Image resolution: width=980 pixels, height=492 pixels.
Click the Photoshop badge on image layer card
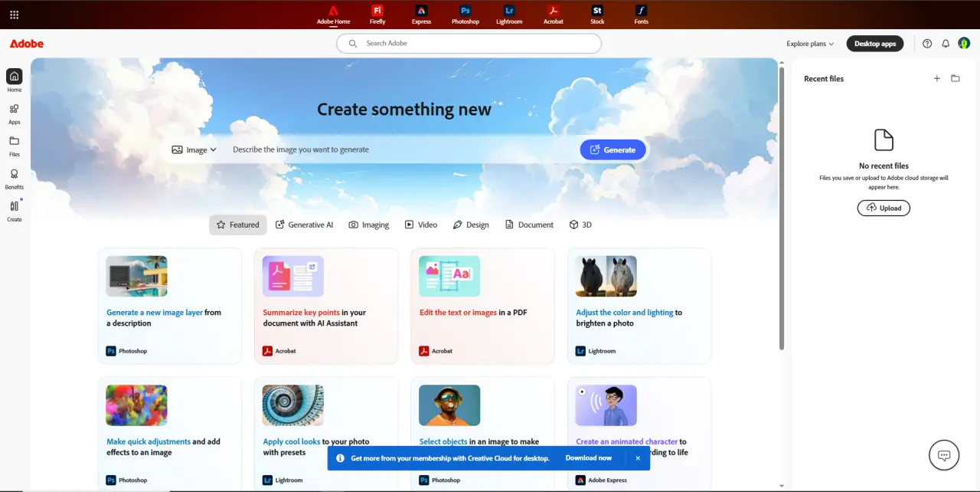126,351
